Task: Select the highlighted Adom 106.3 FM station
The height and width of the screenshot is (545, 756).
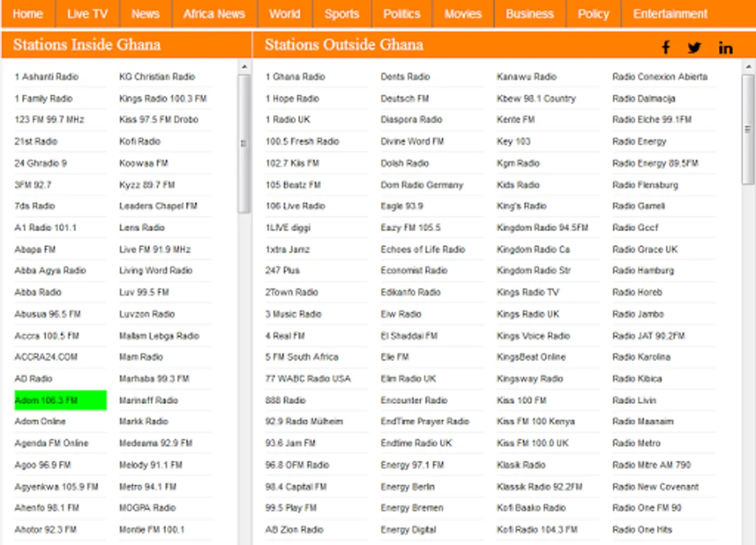Action: pyautogui.click(x=61, y=400)
